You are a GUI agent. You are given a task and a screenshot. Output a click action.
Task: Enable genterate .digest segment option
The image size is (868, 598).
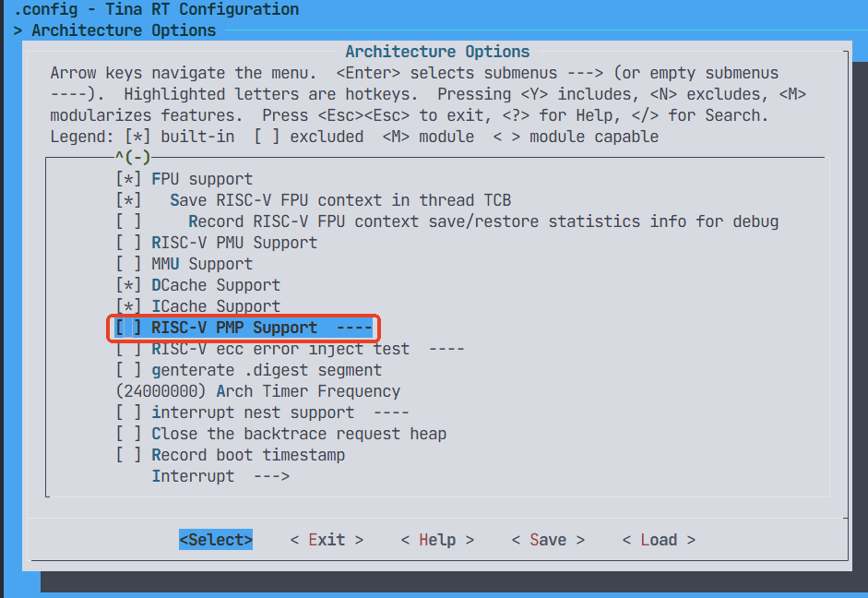[x=128, y=370]
